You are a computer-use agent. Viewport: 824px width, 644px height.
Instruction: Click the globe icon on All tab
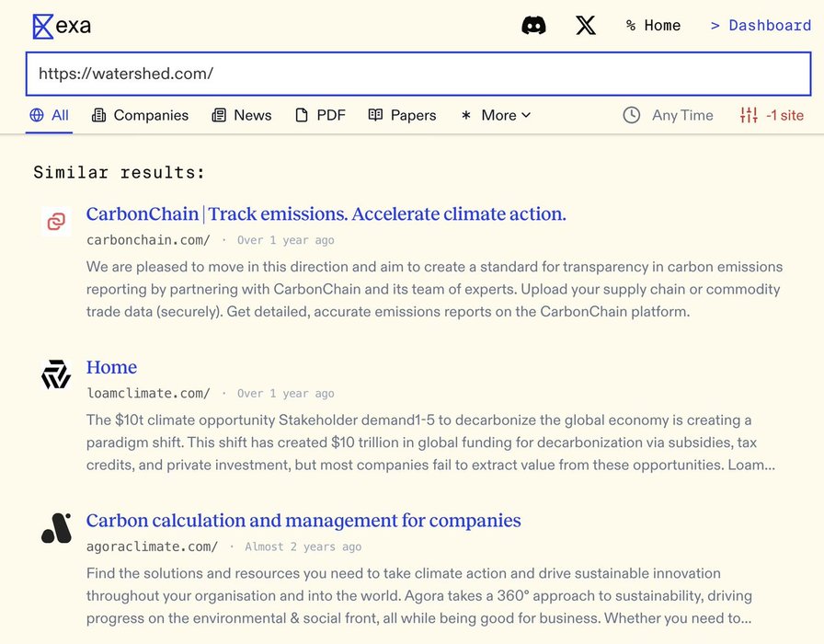[x=37, y=115]
